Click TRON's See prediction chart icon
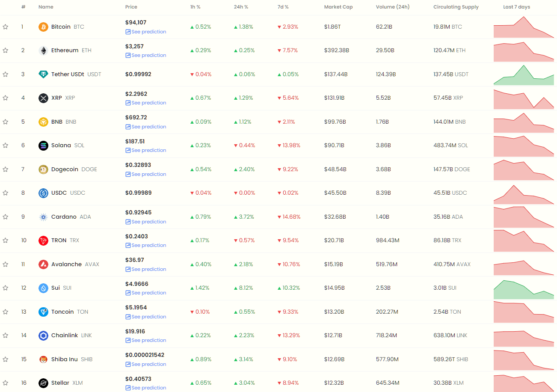The width and height of the screenshot is (557, 392). [128, 245]
